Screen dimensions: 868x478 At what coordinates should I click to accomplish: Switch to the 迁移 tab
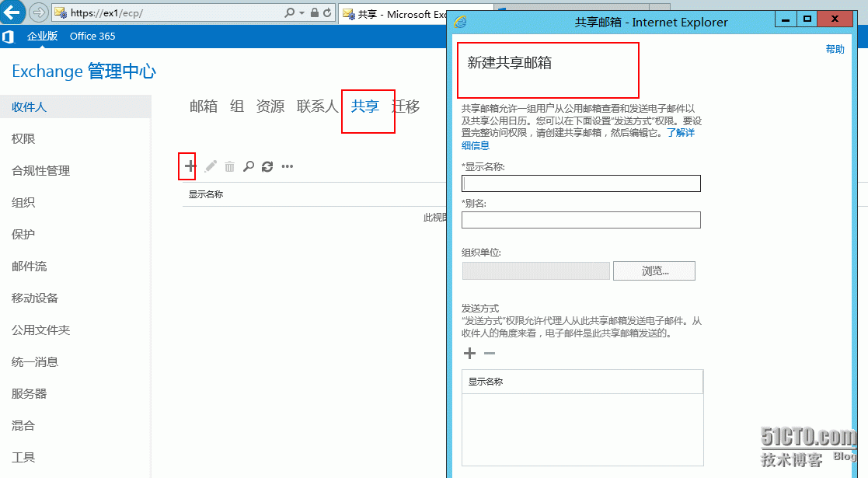coord(406,106)
